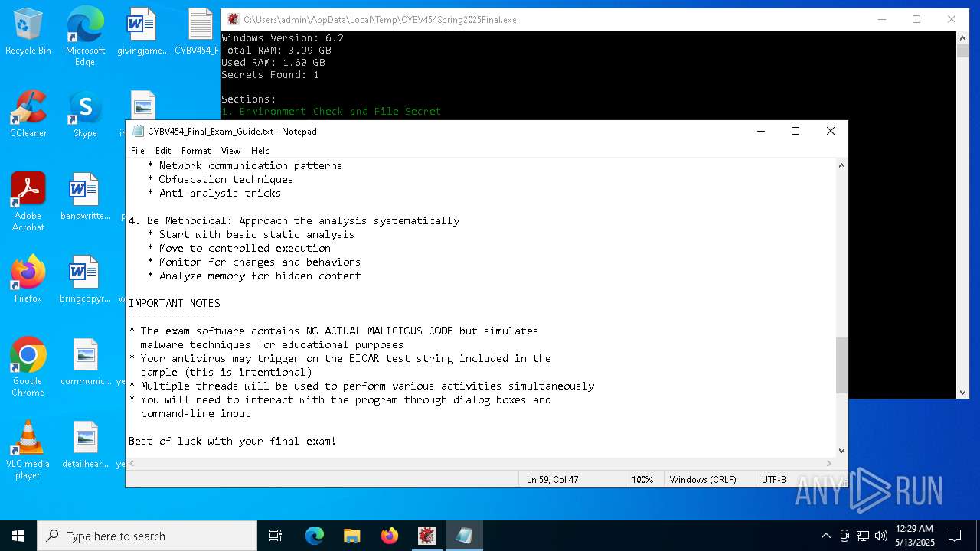Click console window scrollbar down arrow

coord(963,392)
